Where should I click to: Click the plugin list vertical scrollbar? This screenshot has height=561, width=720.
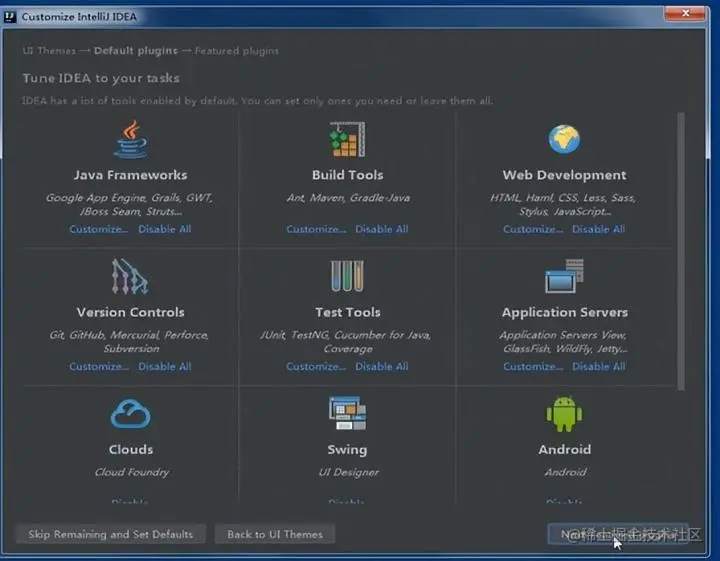(681, 252)
